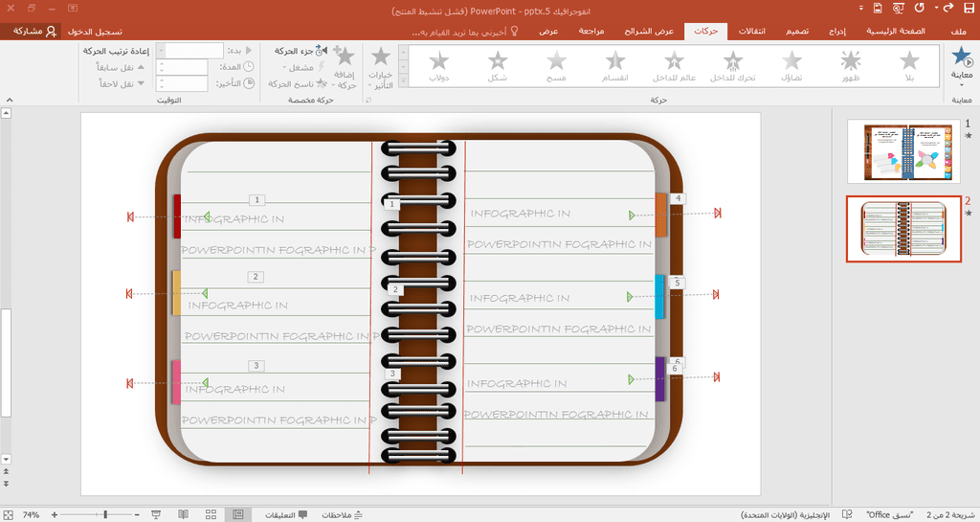Switch to Slide Sorter view icon
Screen dimensions: 980x522
(x=212, y=514)
